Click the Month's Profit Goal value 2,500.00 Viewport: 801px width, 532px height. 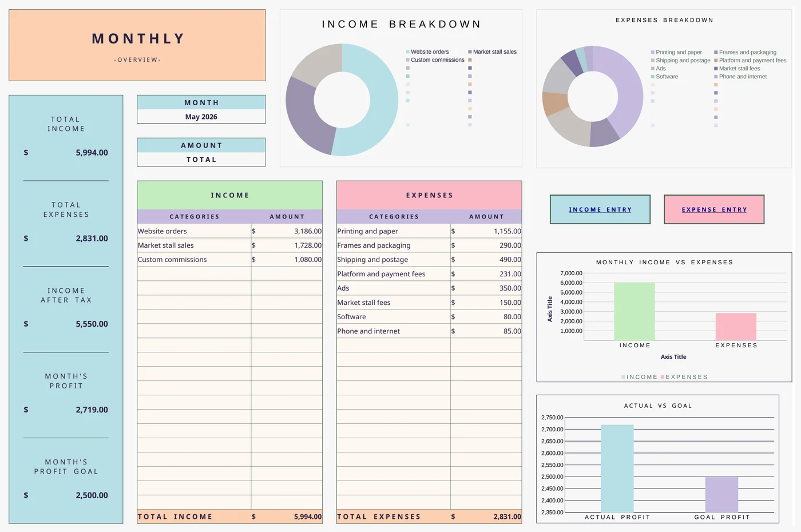click(x=92, y=495)
